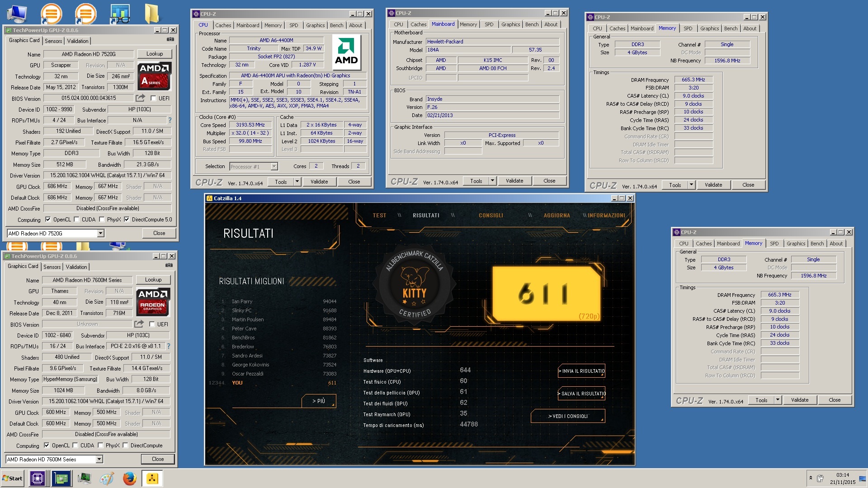Image resolution: width=868 pixels, height=488 pixels.
Task: Switch to Sensors tab in top GPU-Z
Action: pyautogui.click(x=53, y=41)
